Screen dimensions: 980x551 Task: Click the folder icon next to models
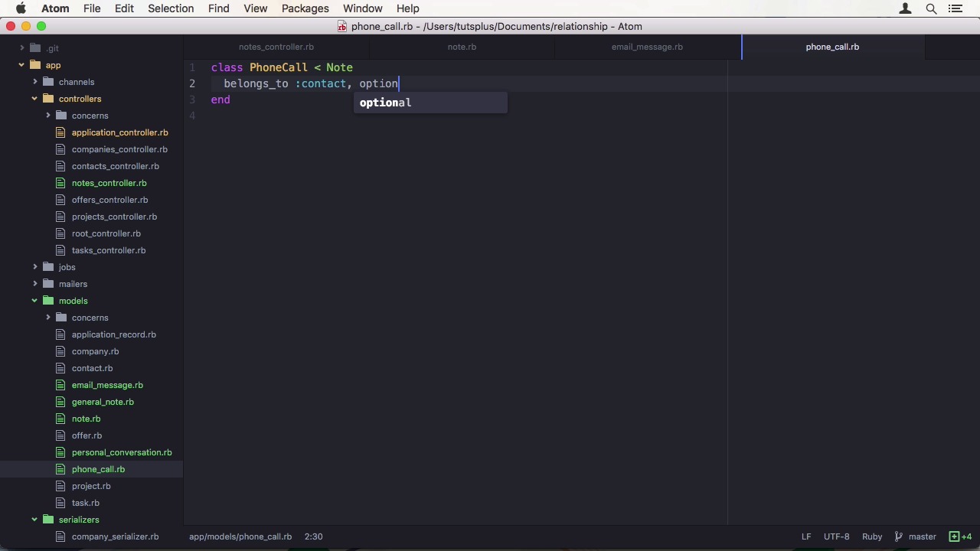click(48, 301)
